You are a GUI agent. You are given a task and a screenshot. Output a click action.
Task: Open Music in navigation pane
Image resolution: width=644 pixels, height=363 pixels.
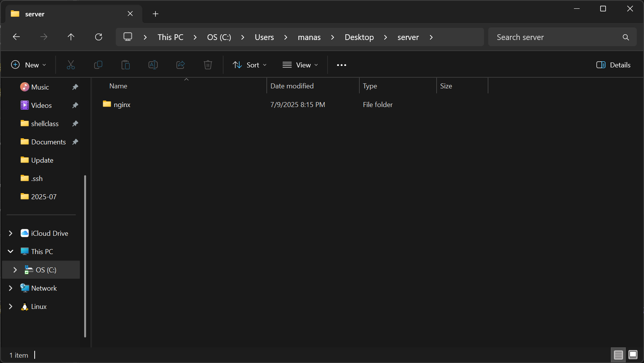pos(40,87)
